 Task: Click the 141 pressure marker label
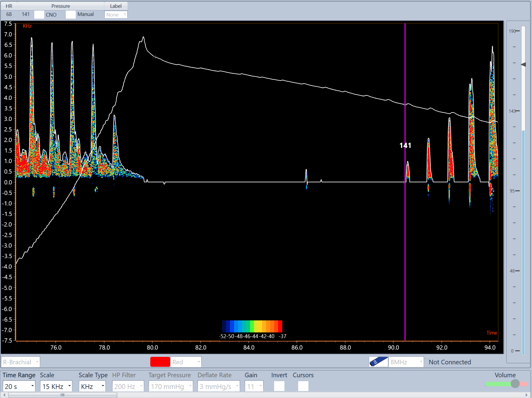coord(405,146)
